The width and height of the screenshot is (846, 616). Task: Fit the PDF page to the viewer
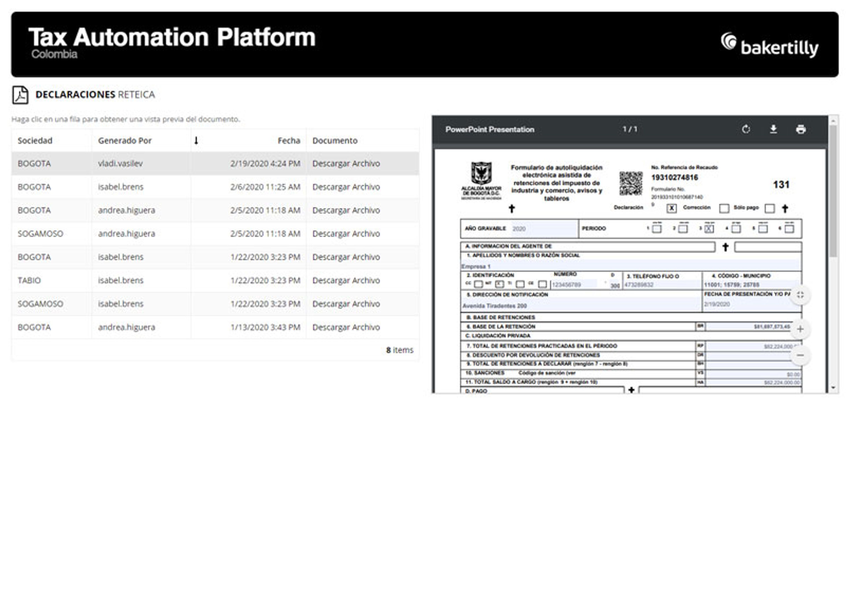800,295
